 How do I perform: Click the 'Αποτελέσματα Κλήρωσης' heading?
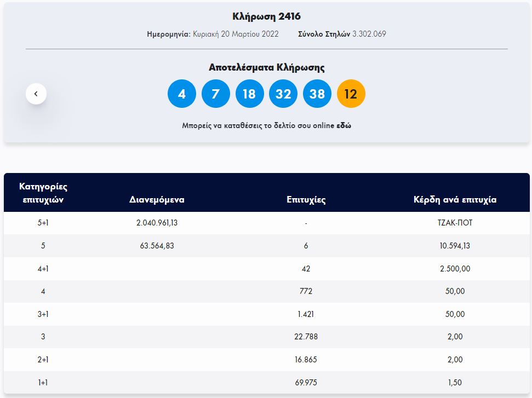tap(266, 67)
